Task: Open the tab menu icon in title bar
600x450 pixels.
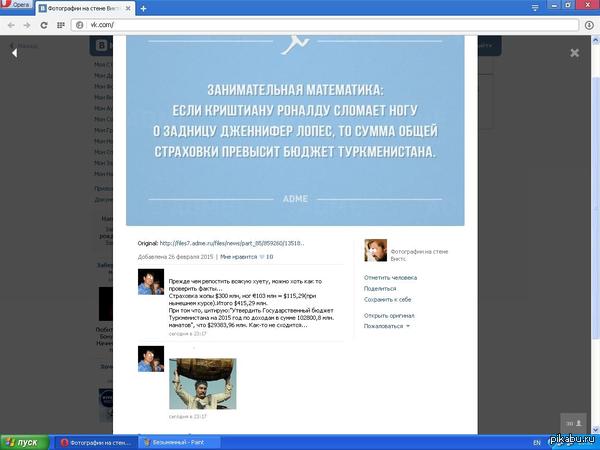Action: pos(535,8)
